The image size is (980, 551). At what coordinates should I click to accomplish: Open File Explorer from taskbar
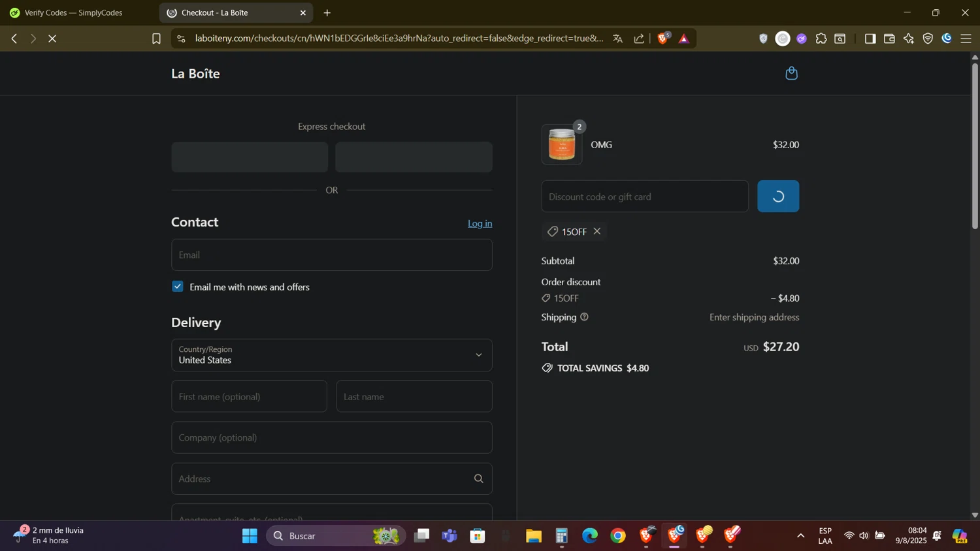pos(534,536)
